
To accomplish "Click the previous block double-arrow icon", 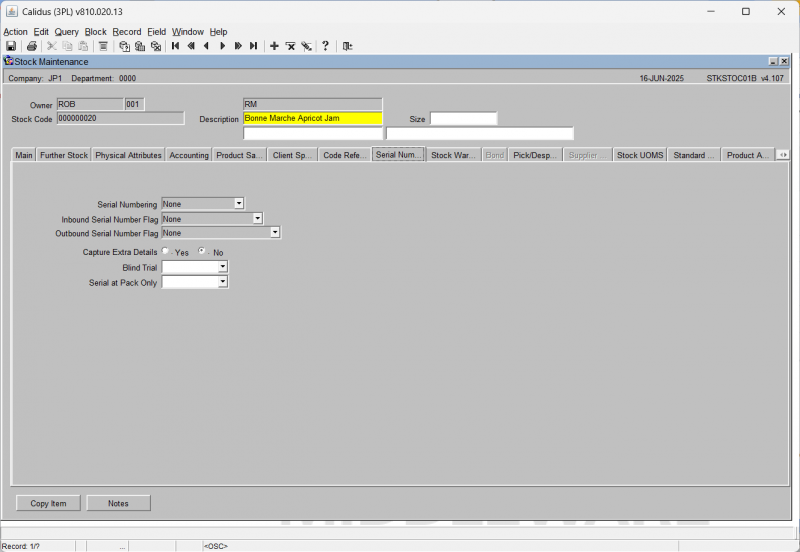I will [x=191, y=46].
